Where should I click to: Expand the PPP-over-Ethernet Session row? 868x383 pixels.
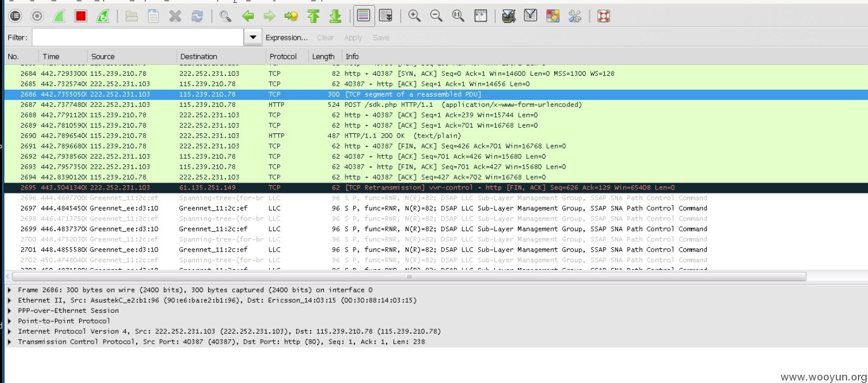(x=9, y=310)
